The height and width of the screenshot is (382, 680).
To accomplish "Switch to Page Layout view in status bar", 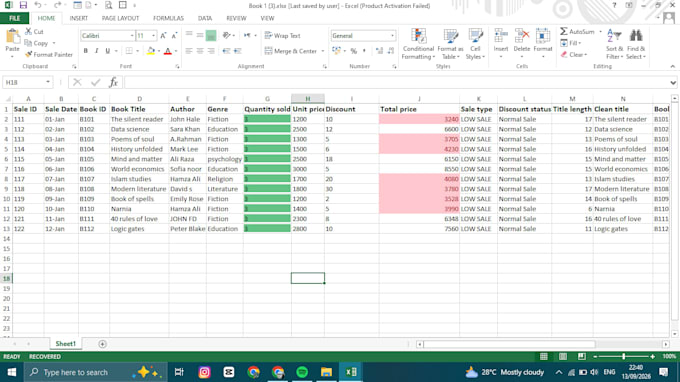I will 562,356.
